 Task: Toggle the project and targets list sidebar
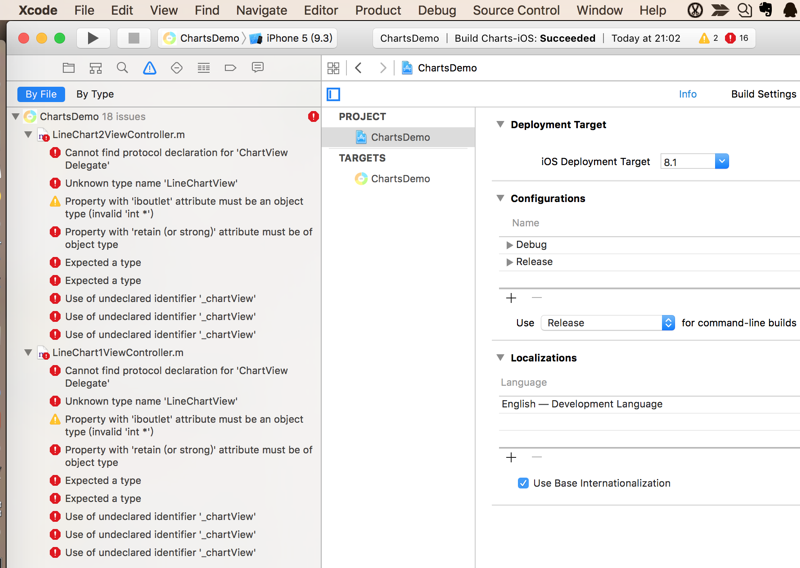point(334,94)
